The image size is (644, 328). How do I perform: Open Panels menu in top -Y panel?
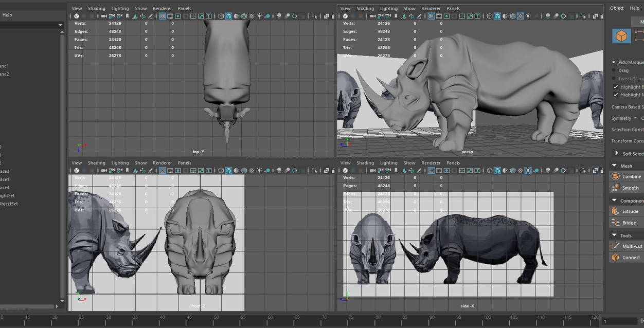(x=185, y=8)
